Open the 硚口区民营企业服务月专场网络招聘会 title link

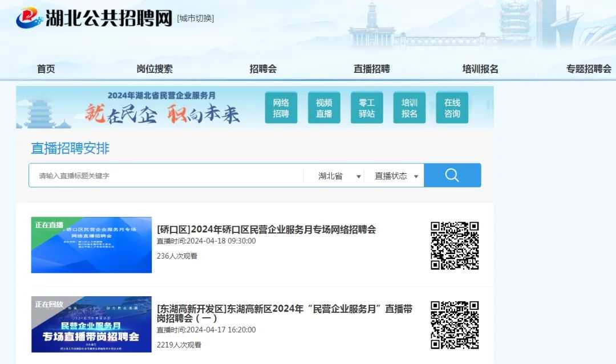(x=266, y=230)
